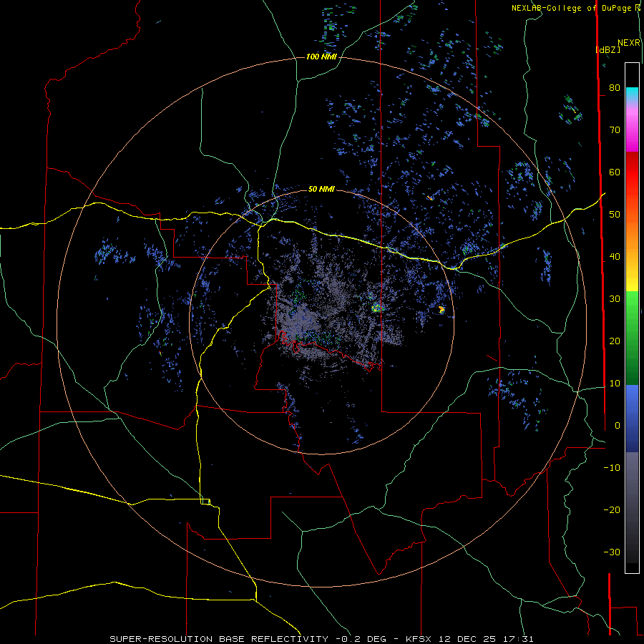Screen dimensions: 644x644
Task: Click SUPER-RESOLUTION BASE REFLECTIVITY title text
Action: tap(219, 639)
